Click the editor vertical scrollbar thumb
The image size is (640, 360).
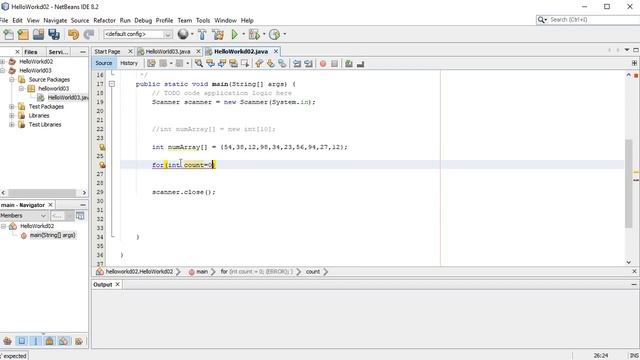pyautogui.click(x=629, y=184)
